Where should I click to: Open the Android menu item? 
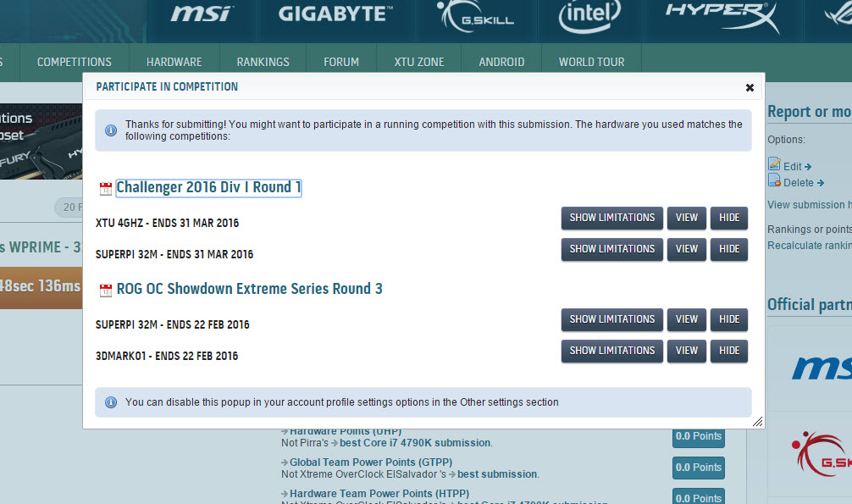[501, 62]
